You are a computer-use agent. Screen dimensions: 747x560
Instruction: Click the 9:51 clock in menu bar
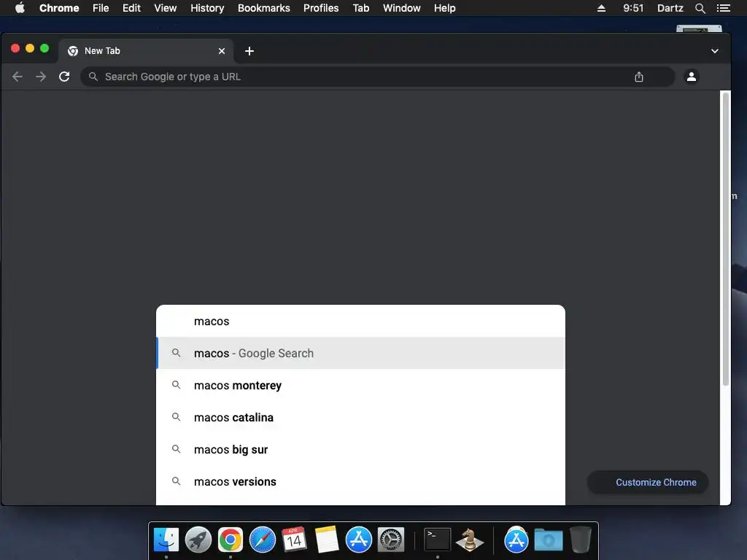point(633,8)
